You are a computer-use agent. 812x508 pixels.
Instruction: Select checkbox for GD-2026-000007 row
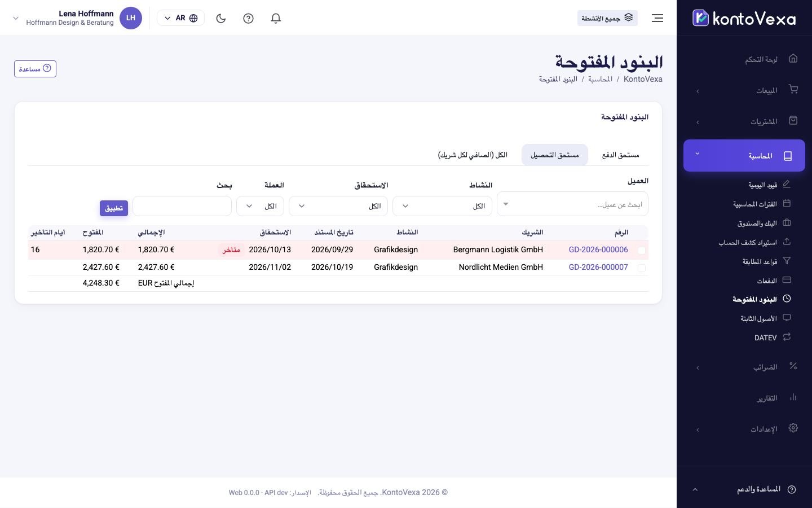(641, 268)
